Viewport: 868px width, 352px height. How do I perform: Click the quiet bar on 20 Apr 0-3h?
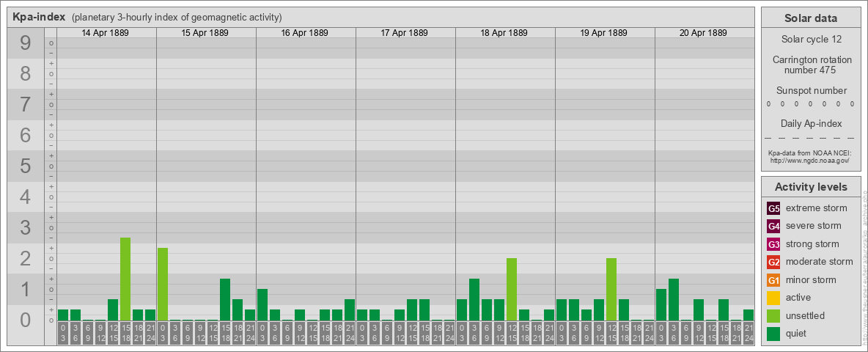click(x=661, y=304)
